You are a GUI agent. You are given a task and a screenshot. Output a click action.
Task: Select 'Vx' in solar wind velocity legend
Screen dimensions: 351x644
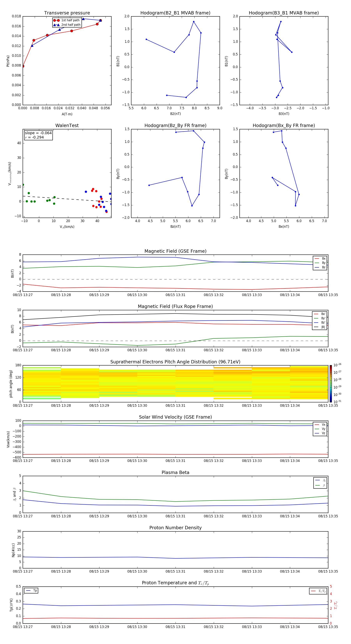coord(320,424)
